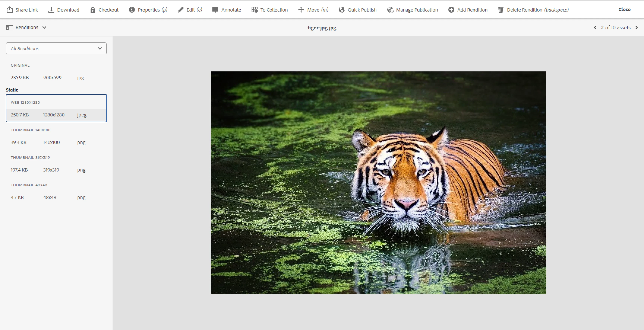Click the Download icon
This screenshot has width=644, height=330.
click(x=51, y=10)
